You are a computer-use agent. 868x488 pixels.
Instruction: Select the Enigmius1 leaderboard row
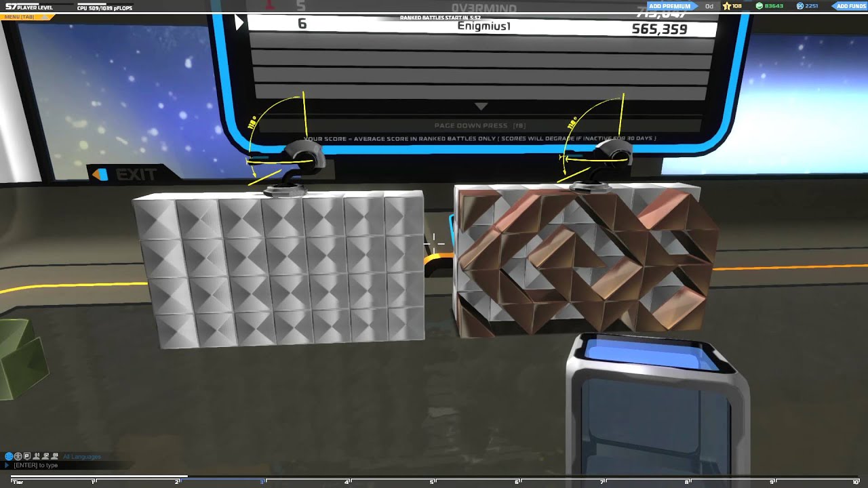(481, 25)
